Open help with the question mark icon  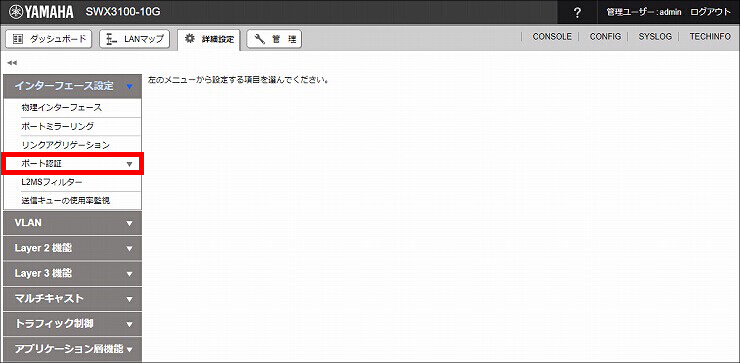pos(577,12)
